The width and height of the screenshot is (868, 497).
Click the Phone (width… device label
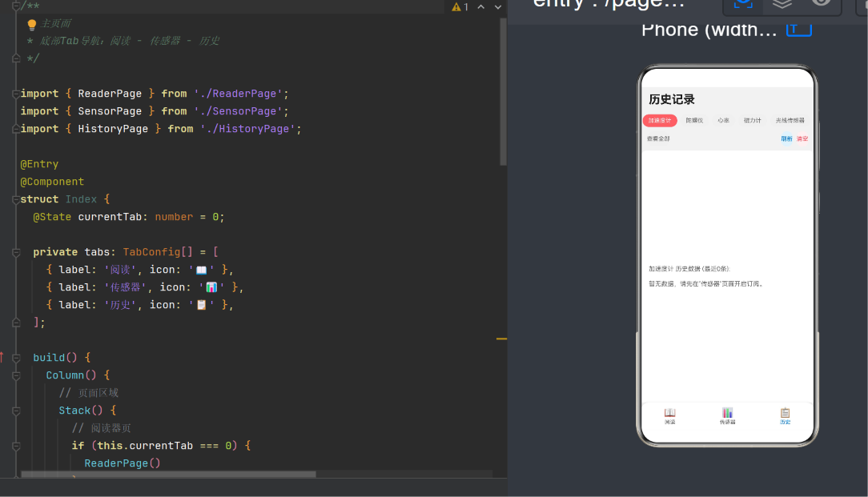tap(709, 30)
